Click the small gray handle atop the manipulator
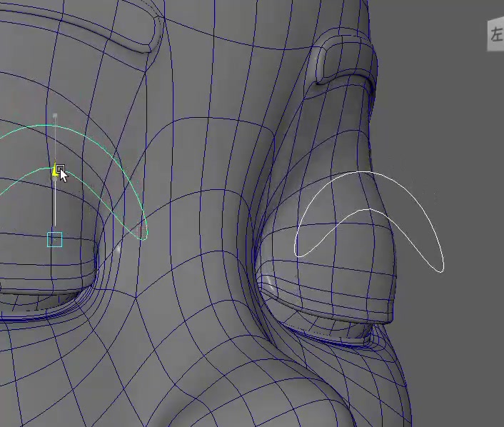Viewport: 504px width, 427px height. tap(55, 116)
